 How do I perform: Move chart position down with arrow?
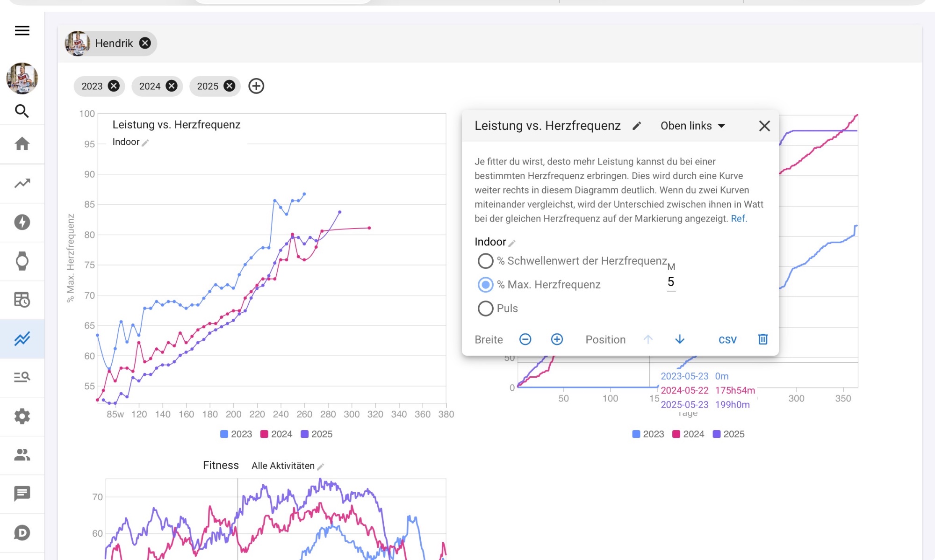click(680, 339)
